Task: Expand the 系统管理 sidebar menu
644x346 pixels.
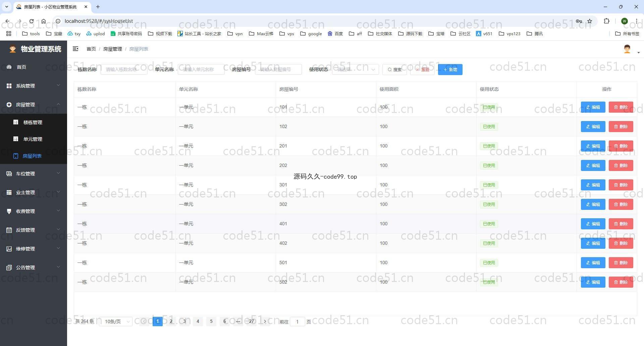Action: (x=33, y=86)
